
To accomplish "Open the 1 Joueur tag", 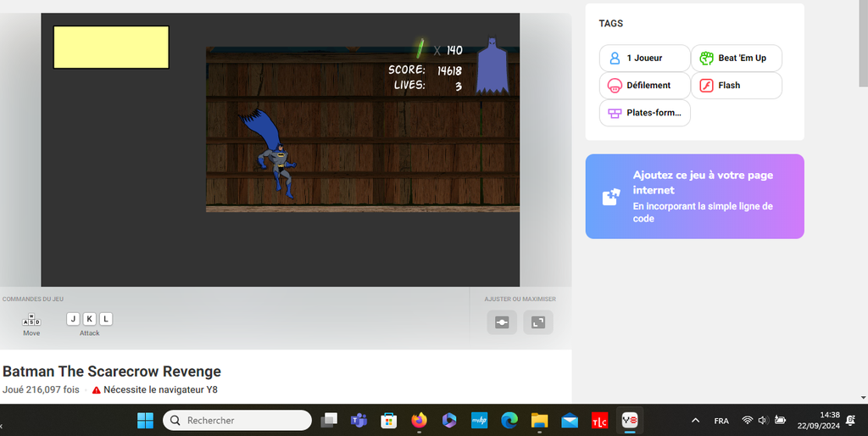I will click(644, 59).
